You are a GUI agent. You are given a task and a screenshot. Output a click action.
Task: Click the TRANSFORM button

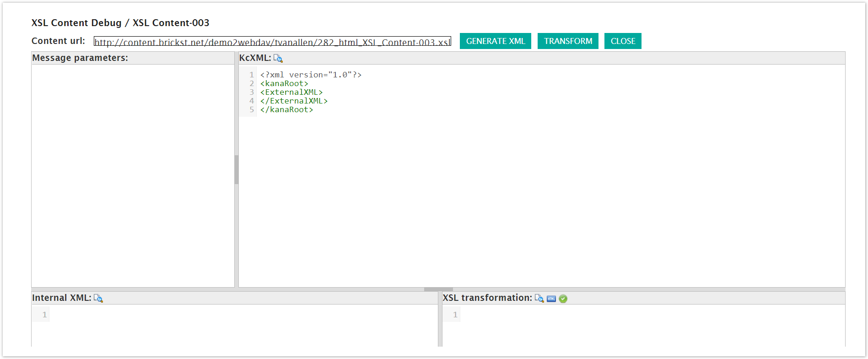coord(568,41)
